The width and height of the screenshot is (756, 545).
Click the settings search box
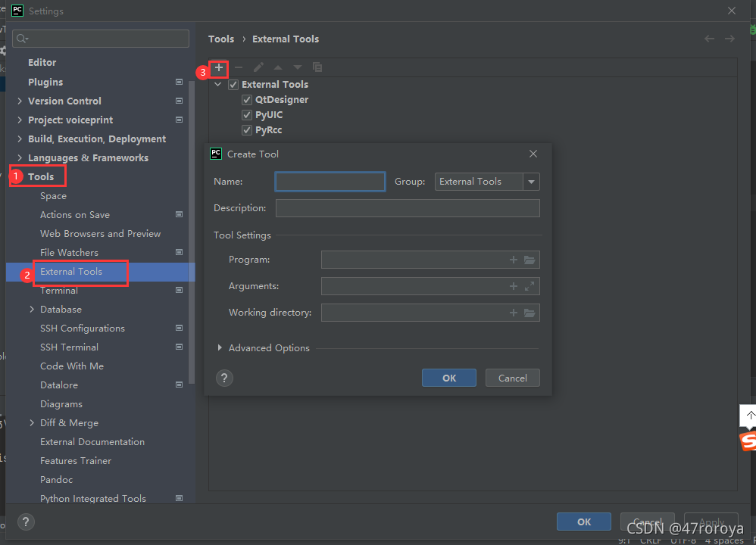point(101,39)
